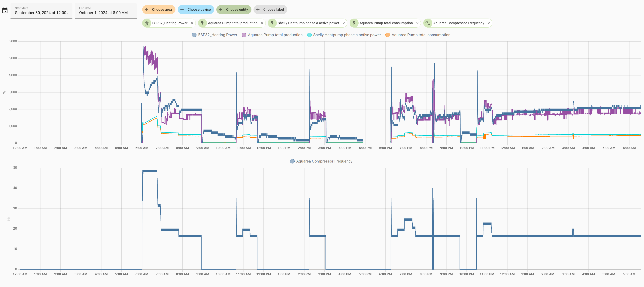Remove Aquarea Pump total consumption chip

417,23
